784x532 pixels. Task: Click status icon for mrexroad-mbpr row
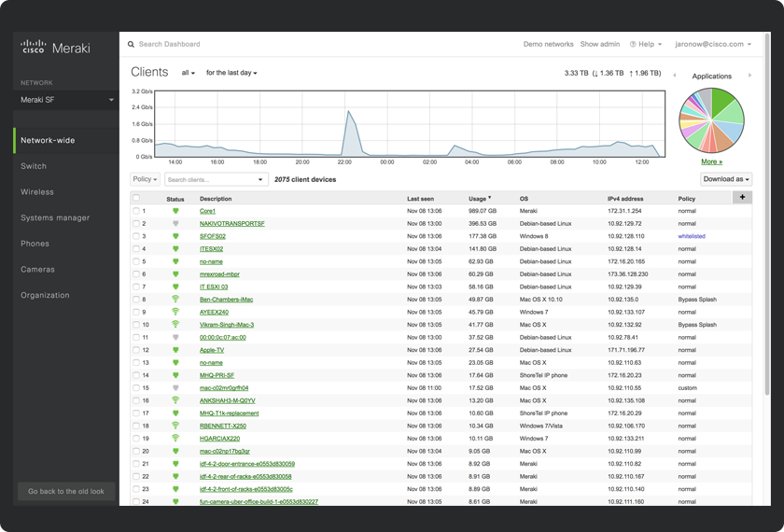tap(175, 274)
